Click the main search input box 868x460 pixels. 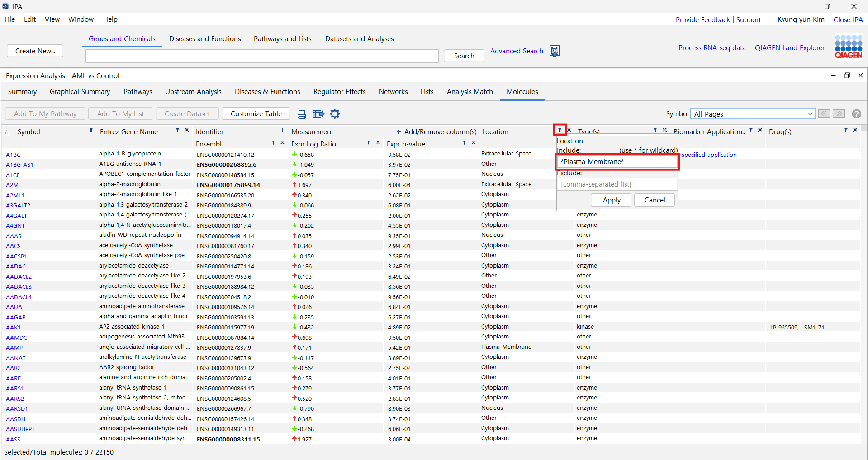(262, 56)
